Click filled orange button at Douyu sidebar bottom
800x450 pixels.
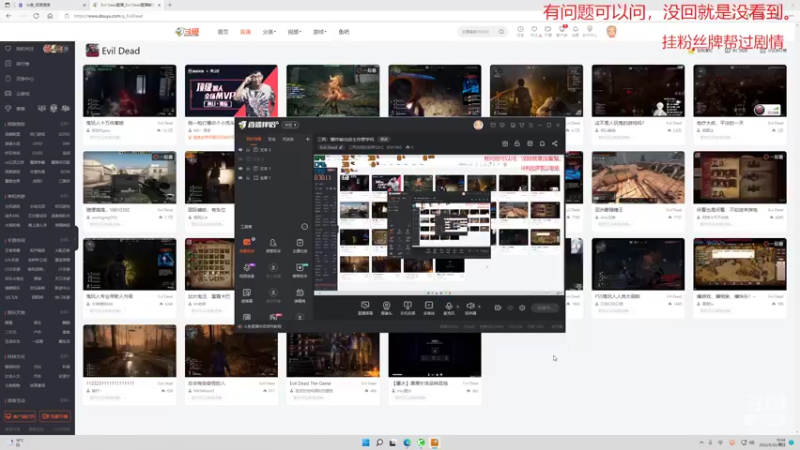tap(55, 416)
